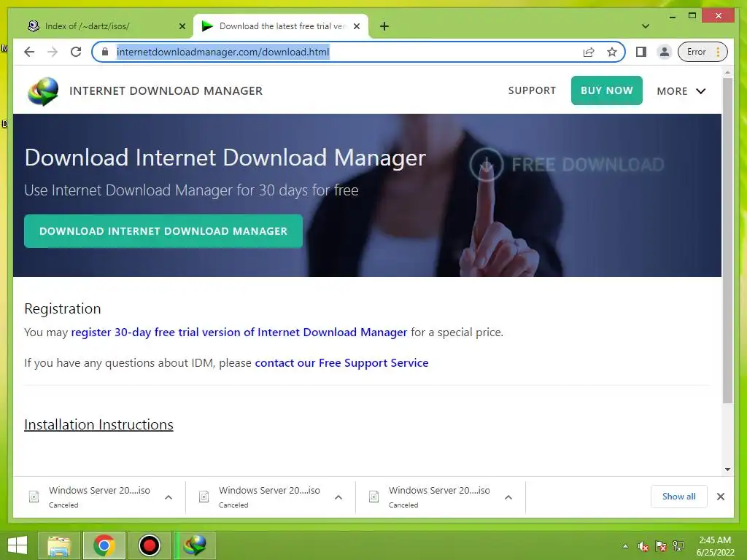Image resolution: width=747 pixels, height=560 pixels.
Task: Click the Registration heading text
Action: (x=63, y=308)
